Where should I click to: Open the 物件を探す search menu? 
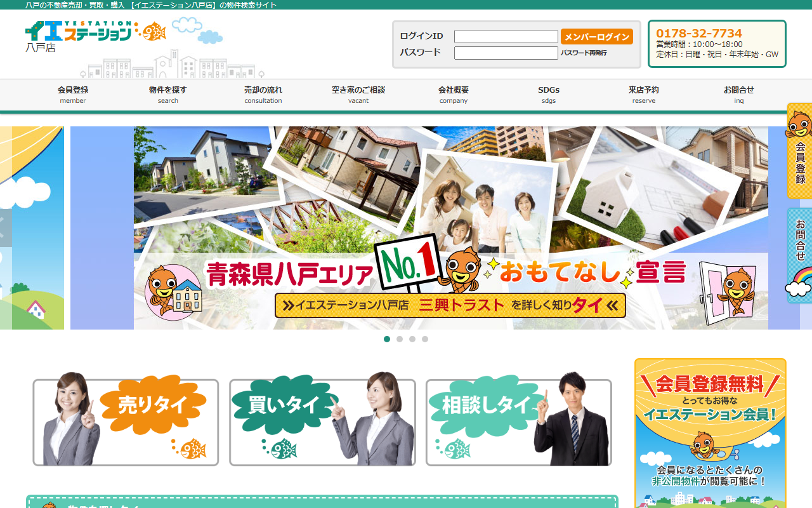point(168,95)
